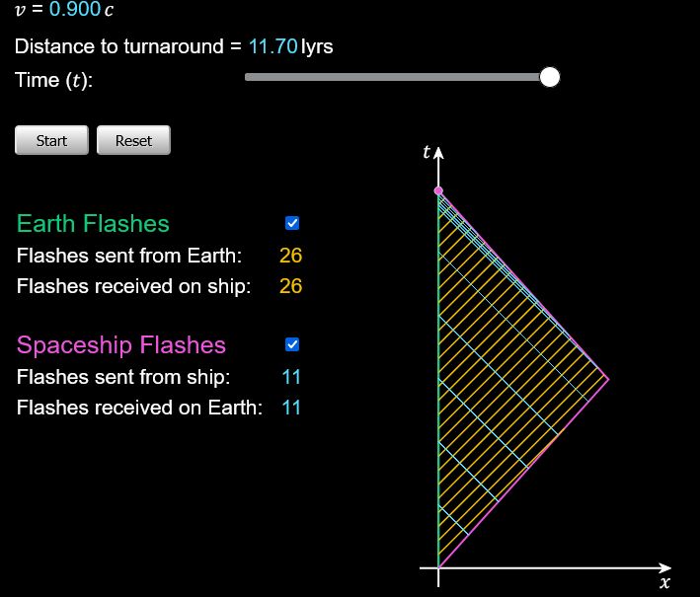
Task: Click the 'Earth Flashes' heading
Action: pos(93,223)
